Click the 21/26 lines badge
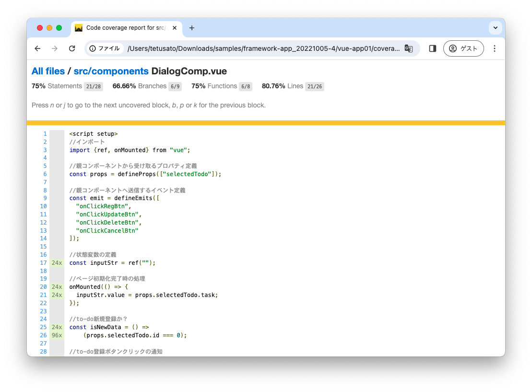 [315, 86]
